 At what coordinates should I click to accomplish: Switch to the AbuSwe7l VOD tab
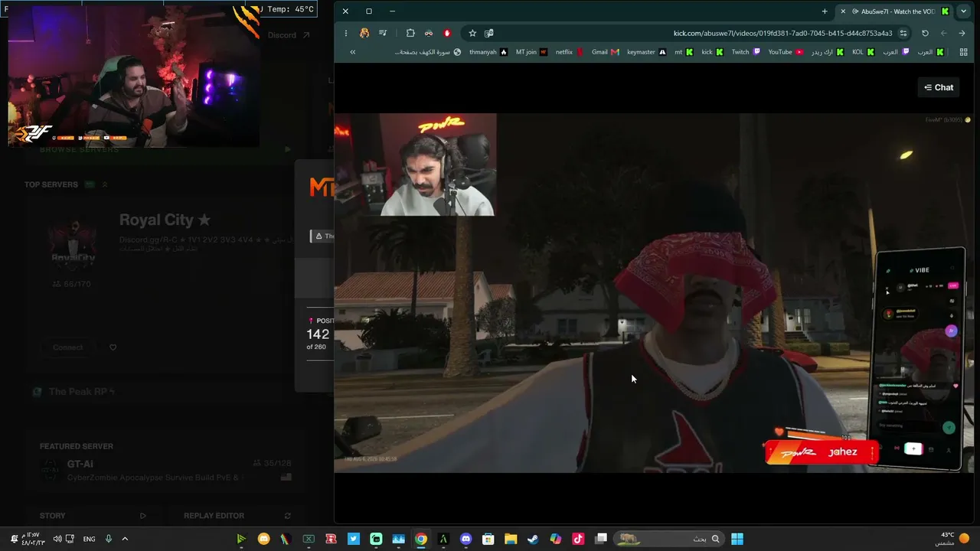[894, 11]
